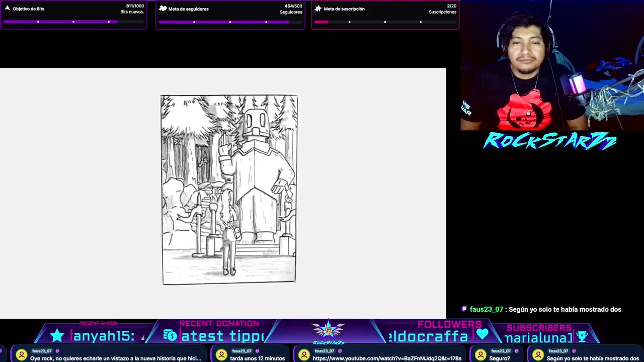Screen dimensions: 644x362
Task: Click the 'Meta de suscripción' label
Action: pyautogui.click(x=344, y=9)
